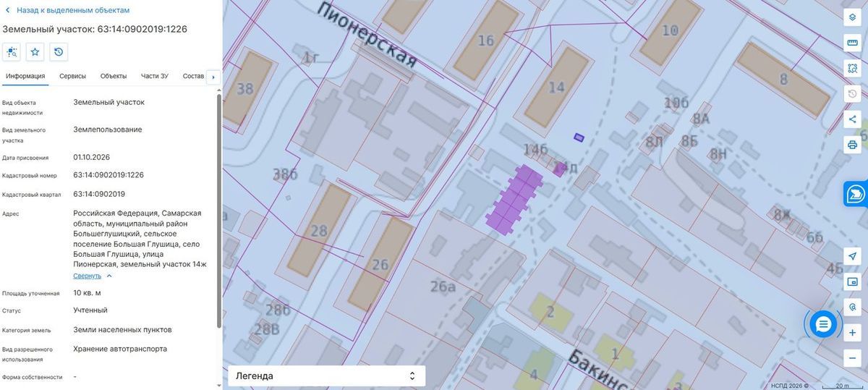Switch to the Информация tab
The image size is (868, 390).
[25, 76]
